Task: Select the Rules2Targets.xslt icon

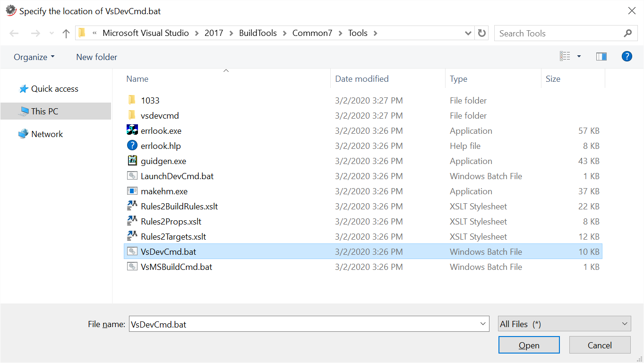Action: [132, 236]
